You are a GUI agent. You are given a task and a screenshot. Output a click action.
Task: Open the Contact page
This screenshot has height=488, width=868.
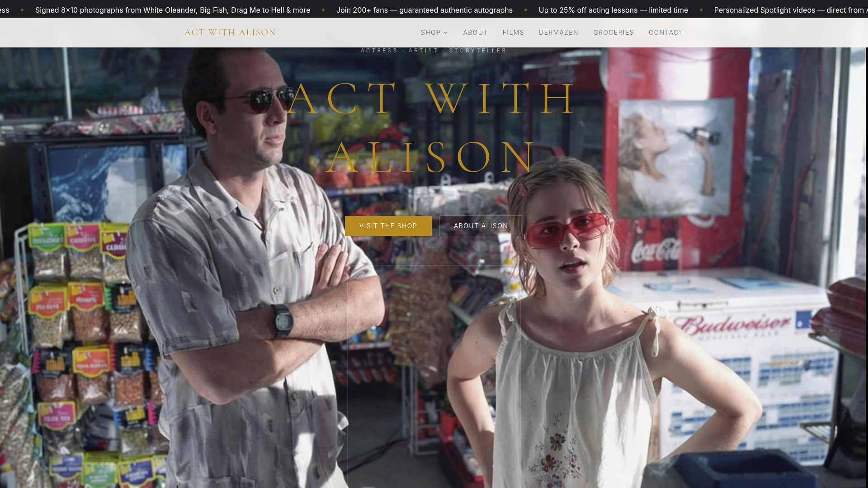click(x=666, y=33)
